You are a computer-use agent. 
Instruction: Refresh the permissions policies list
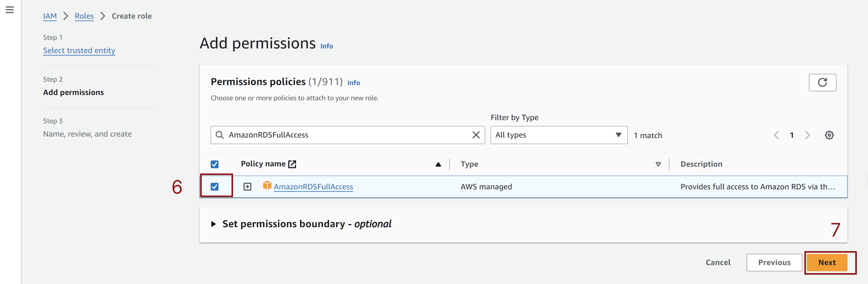pyautogui.click(x=822, y=83)
